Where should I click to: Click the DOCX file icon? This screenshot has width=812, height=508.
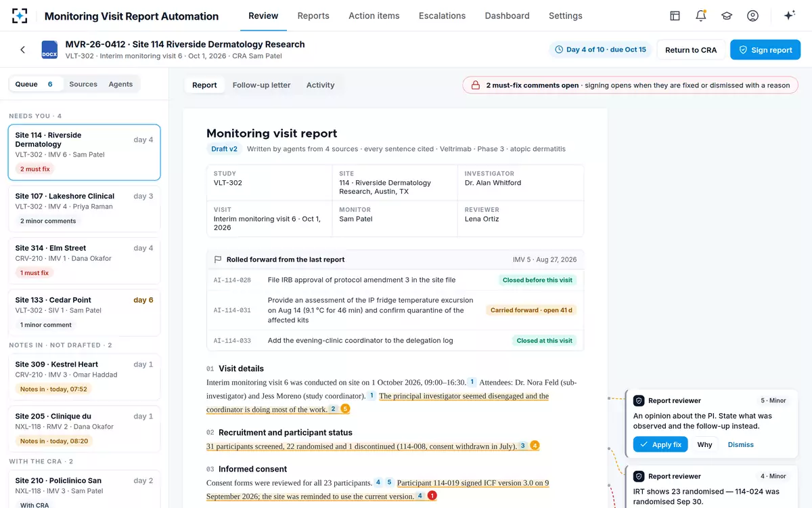click(49, 49)
